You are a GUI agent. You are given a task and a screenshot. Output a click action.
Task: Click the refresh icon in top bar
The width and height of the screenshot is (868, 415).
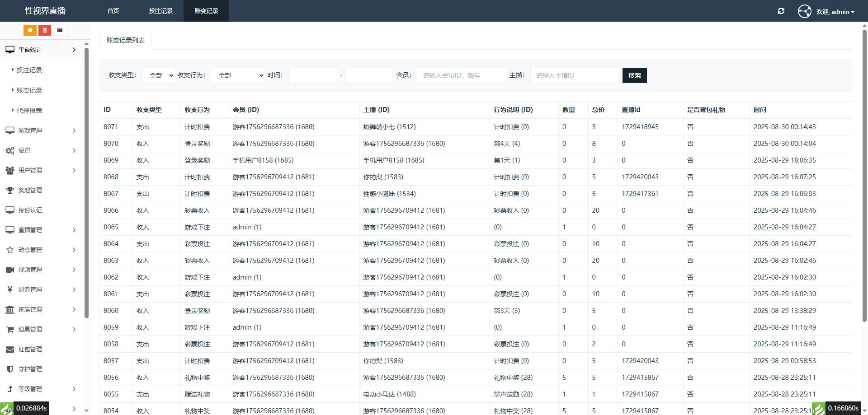pos(781,11)
